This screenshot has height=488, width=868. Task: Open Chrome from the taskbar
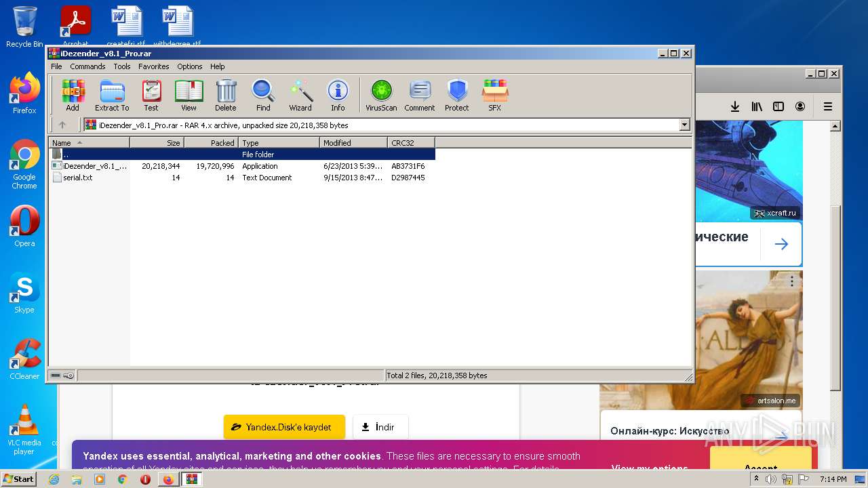(122, 479)
